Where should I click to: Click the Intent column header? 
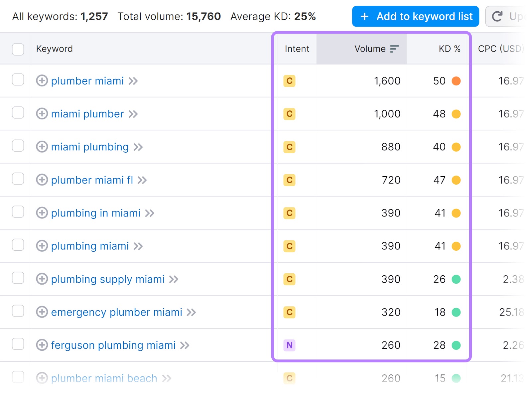(297, 49)
